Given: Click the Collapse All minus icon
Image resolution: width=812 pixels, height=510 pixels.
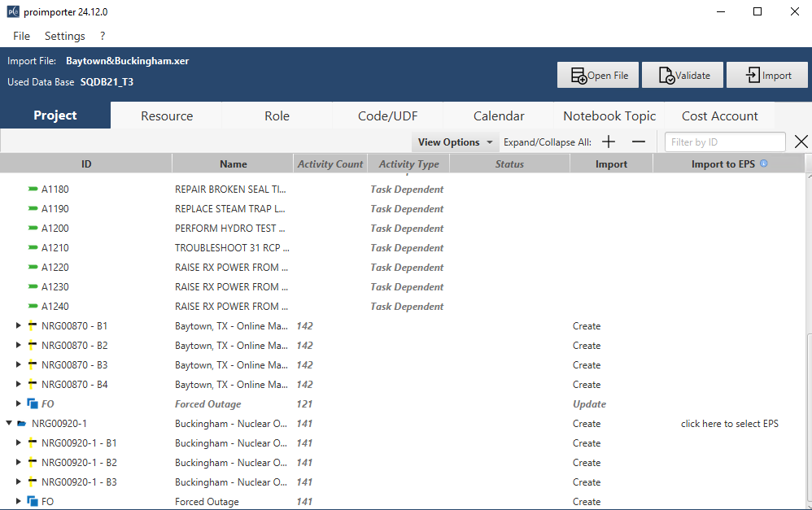Looking at the screenshot, I should [638, 142].
